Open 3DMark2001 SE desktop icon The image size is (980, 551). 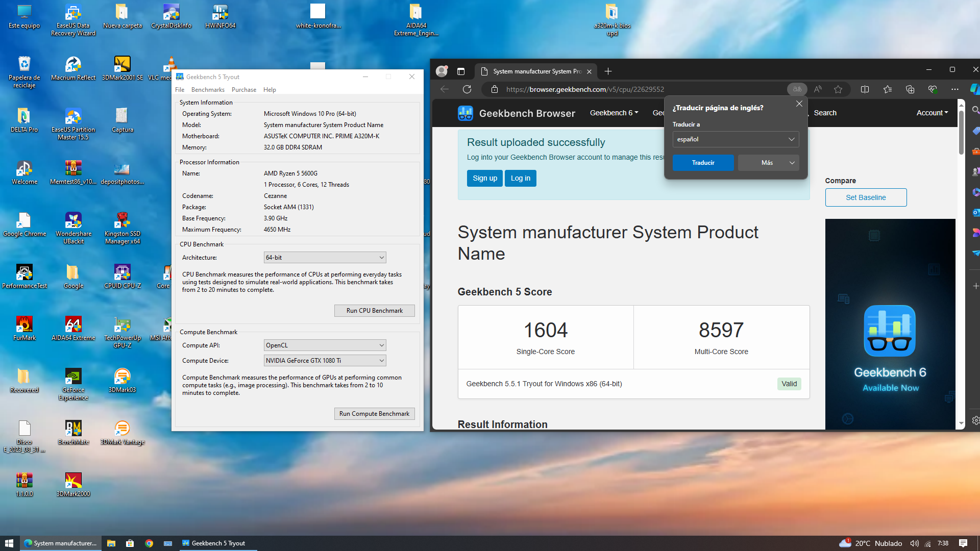click(x=122, y=68)
